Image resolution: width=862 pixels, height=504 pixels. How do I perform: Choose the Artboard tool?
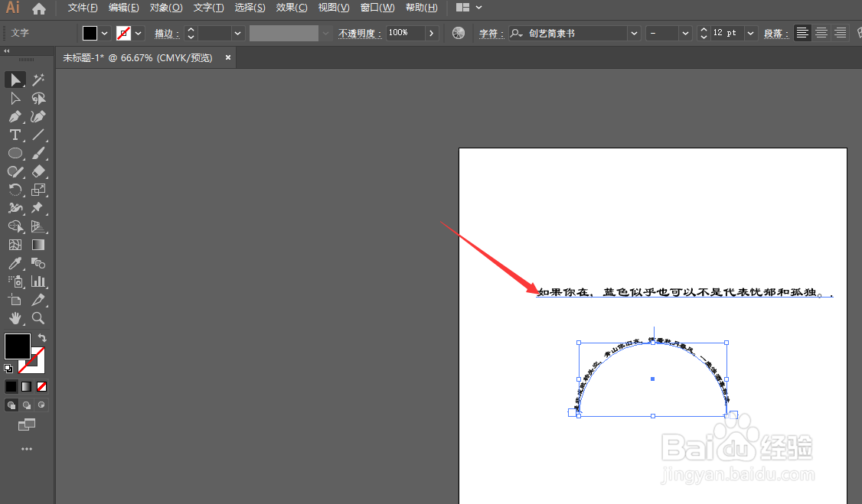point(15,300)
